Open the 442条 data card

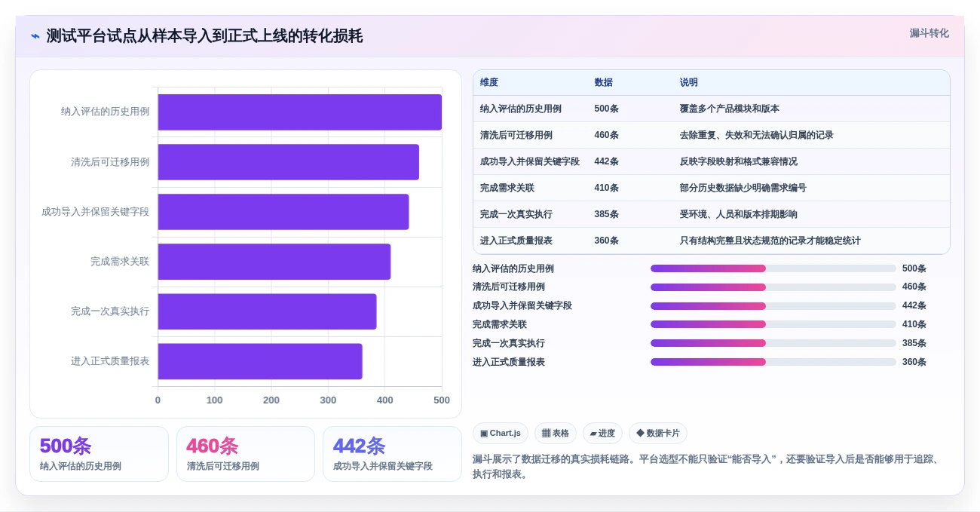point(392,454)
